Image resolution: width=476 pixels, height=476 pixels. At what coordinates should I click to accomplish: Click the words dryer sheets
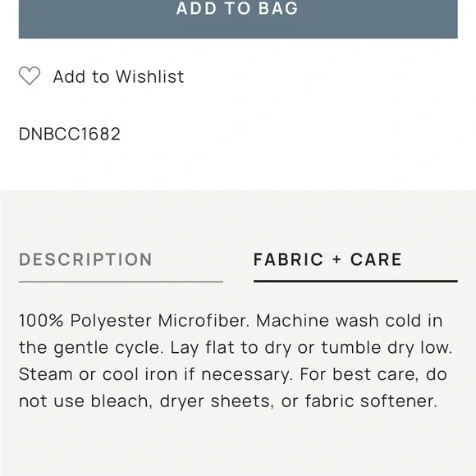pyautogui.click(x=217, y=401)
